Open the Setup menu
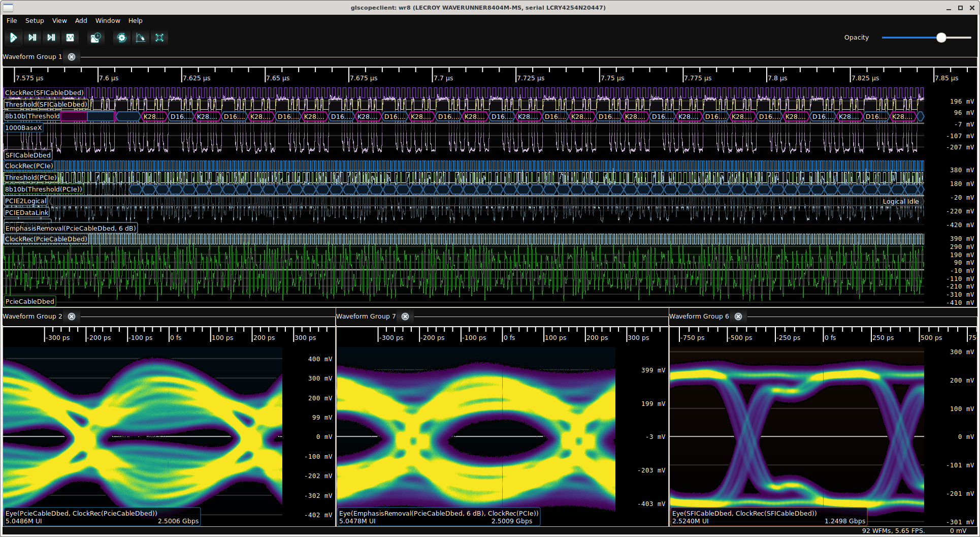Image resolution: width=980 pixels, height=537 pixels. coord(35,21)
